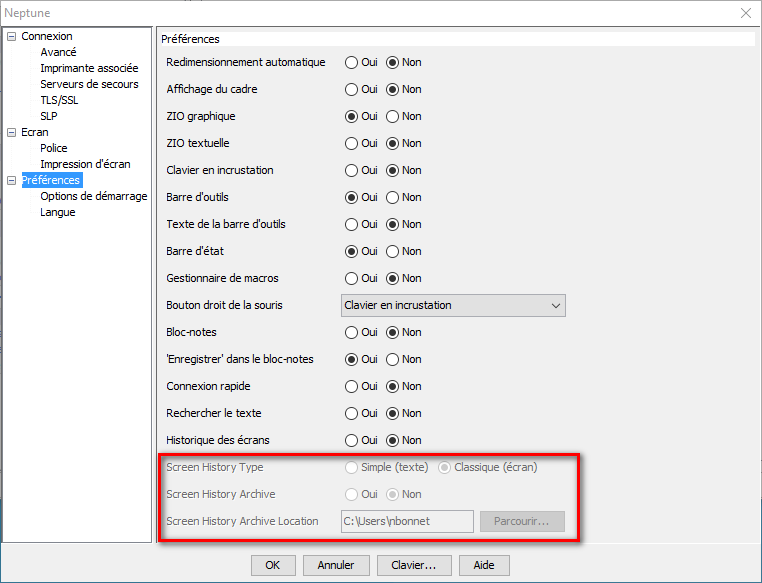The width and height of the screenshot is (762, 583).
Task: Enable Bloc-notes with Oui
Action: [361, 332]
